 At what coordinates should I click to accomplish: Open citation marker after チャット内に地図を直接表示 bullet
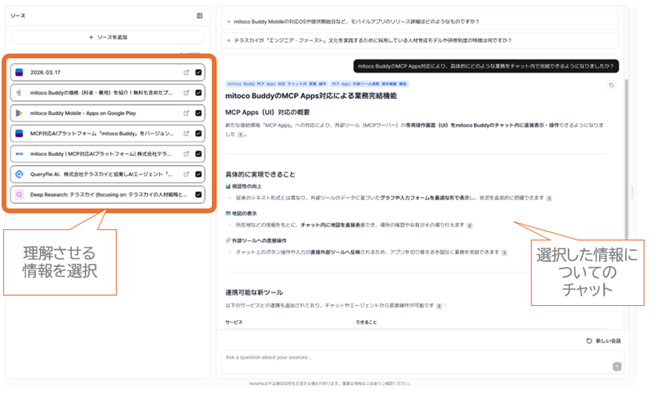click(469, 226)
